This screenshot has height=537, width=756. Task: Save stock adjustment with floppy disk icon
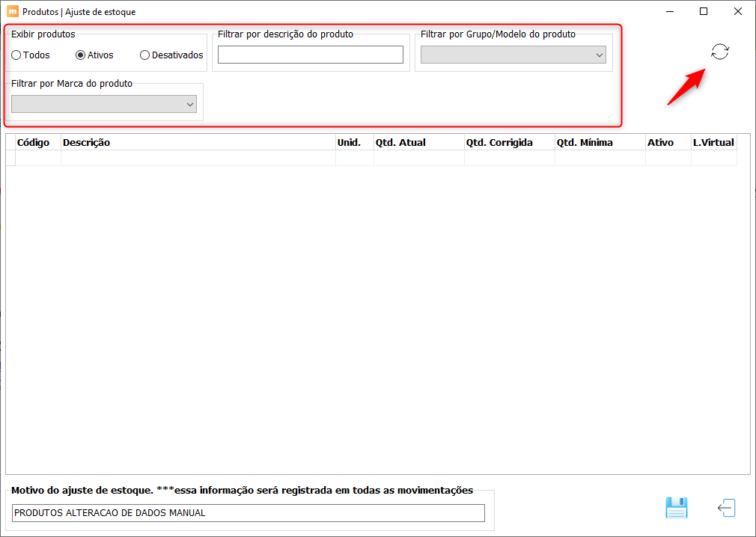coord(677,508)
